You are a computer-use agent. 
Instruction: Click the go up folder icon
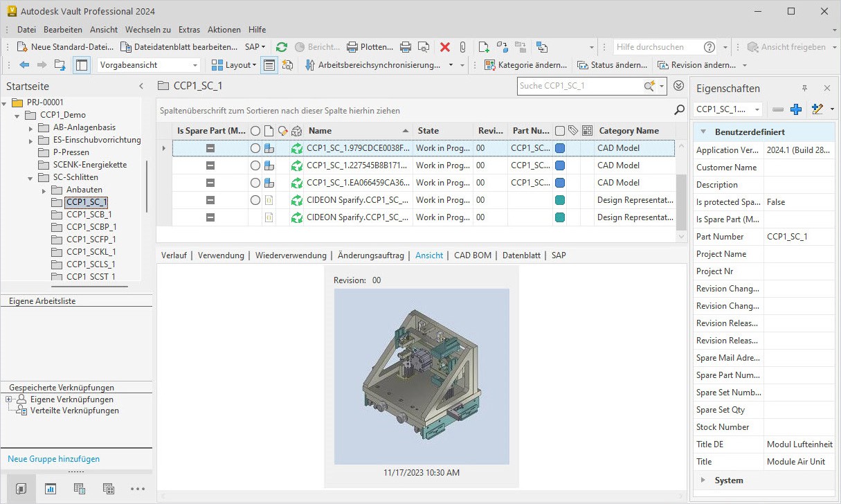(x=60, y=65)
